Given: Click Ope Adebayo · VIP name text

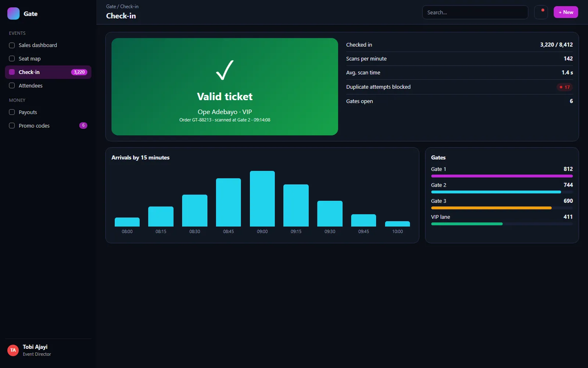Looking at the screenshot, I should coord(225,112).
